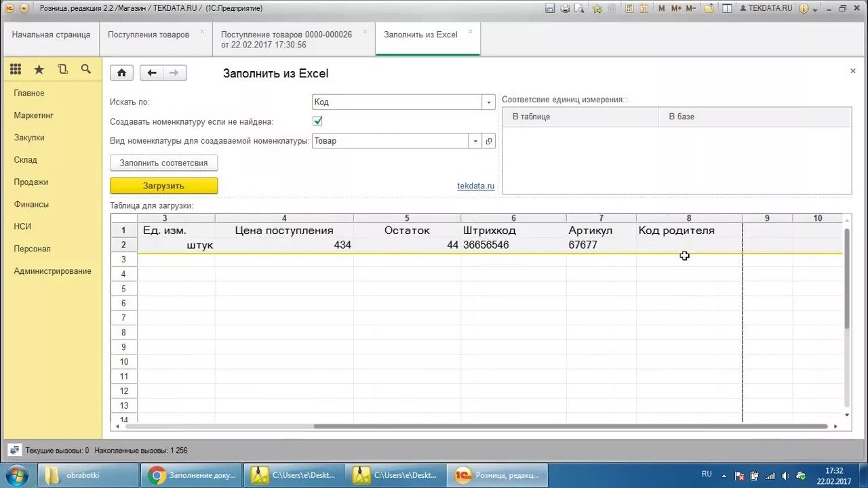Click the Искать по field with Код
This screenshot has height=488, width=868.
point(397,102)
